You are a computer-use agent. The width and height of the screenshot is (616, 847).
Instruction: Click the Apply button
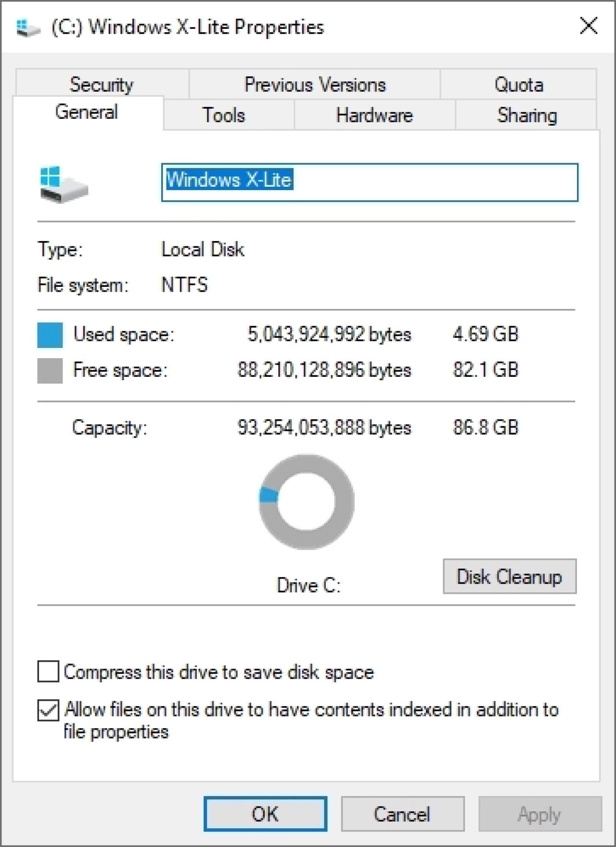tap(540, 814)
